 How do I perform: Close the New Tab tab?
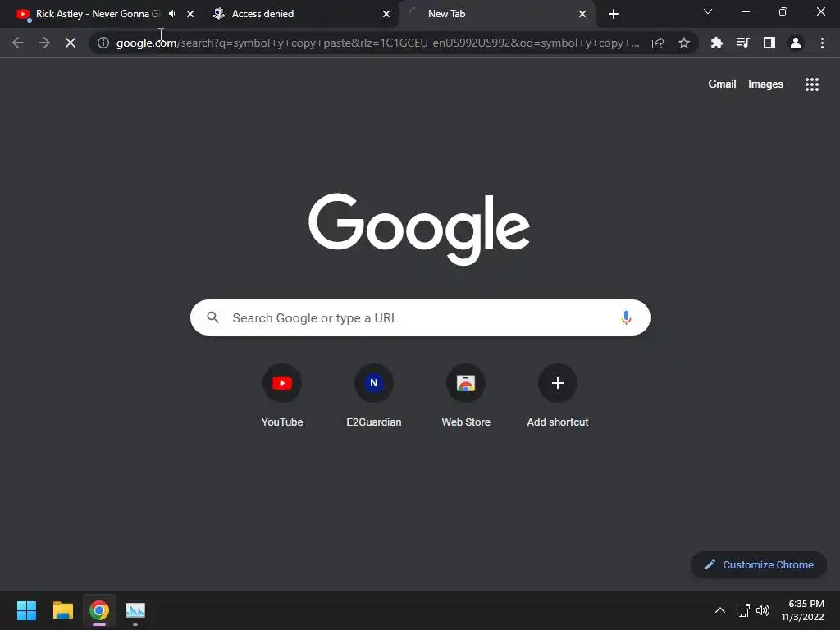tap(582, 14)
